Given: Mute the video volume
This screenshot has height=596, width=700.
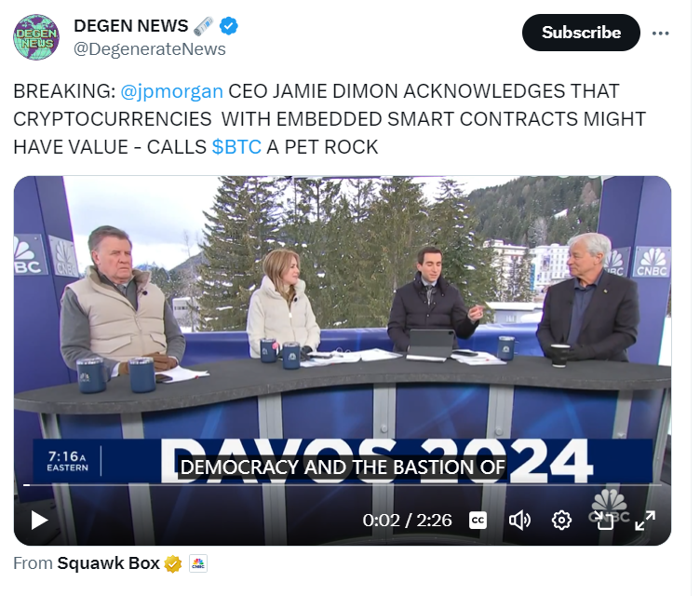Looking at the screenshot, I should pyautogui.click(x=519, y=521).
